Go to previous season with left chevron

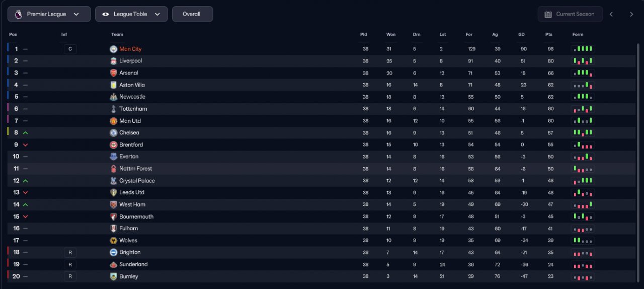point(611,14)
